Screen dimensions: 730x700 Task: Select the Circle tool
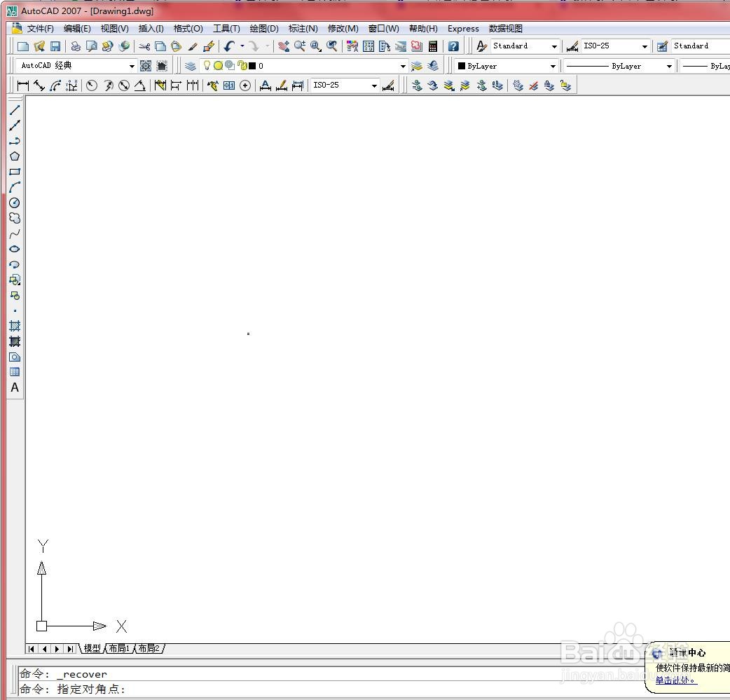click(15, 203)
